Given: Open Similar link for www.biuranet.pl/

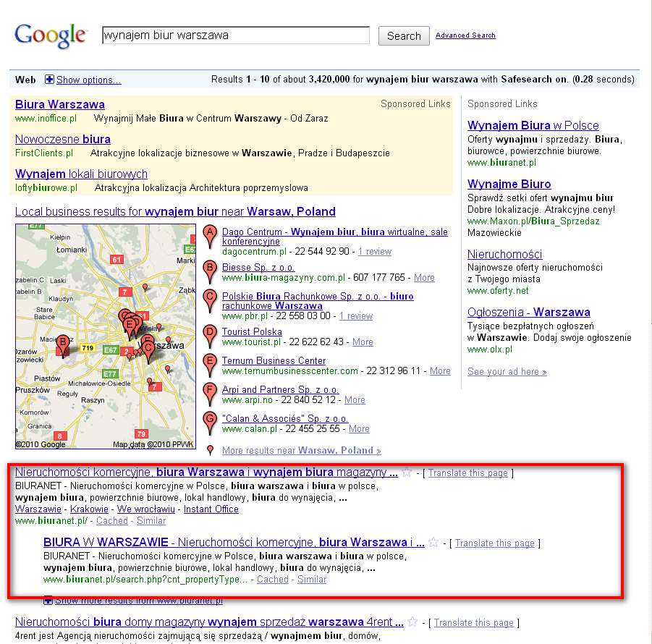Looking at the screenshot, I should pyautogui.click(x=151, y=520).
